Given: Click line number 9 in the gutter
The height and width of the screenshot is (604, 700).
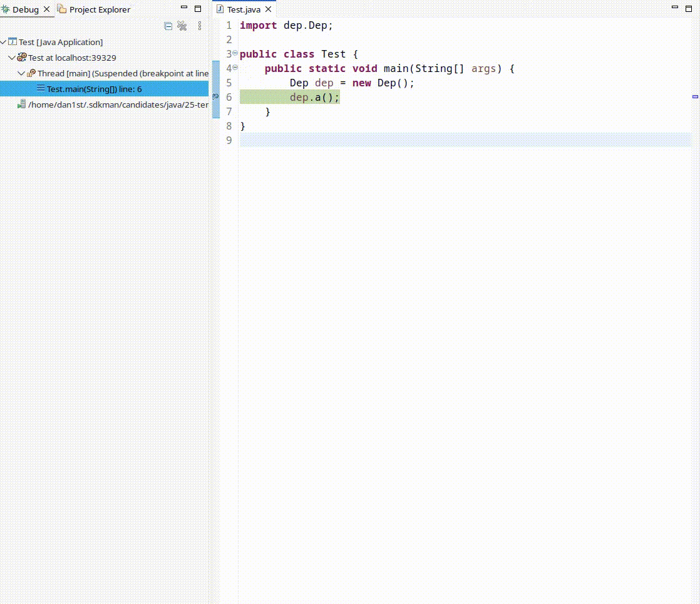Looking at the screenshot, I should click(x=229, y=140).
